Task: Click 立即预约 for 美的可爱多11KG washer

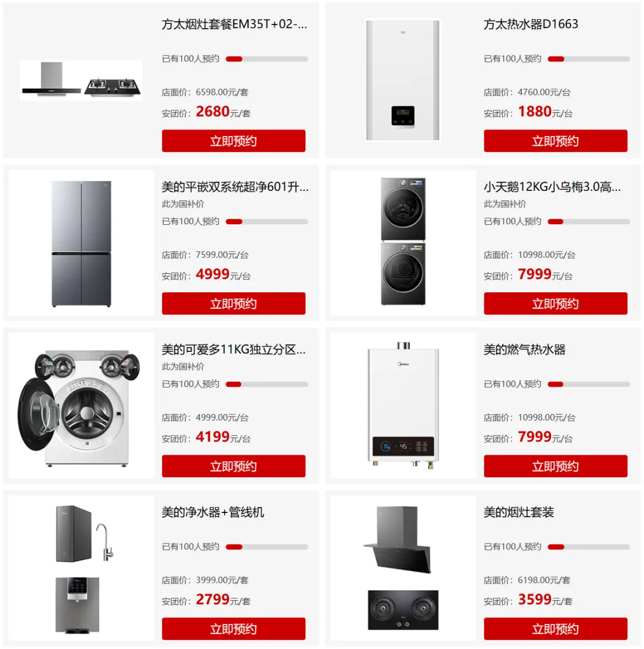Action: (233, 466)
